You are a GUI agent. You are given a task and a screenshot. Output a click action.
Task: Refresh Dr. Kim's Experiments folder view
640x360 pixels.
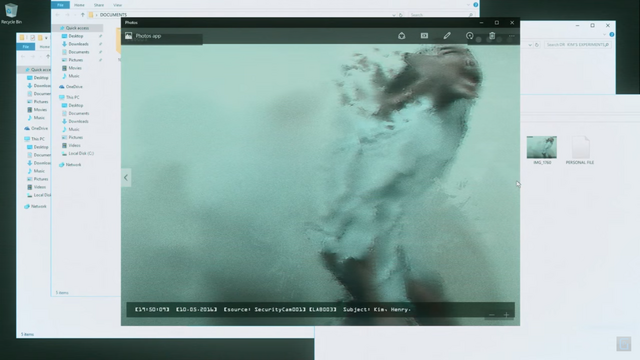coord(537,44)
